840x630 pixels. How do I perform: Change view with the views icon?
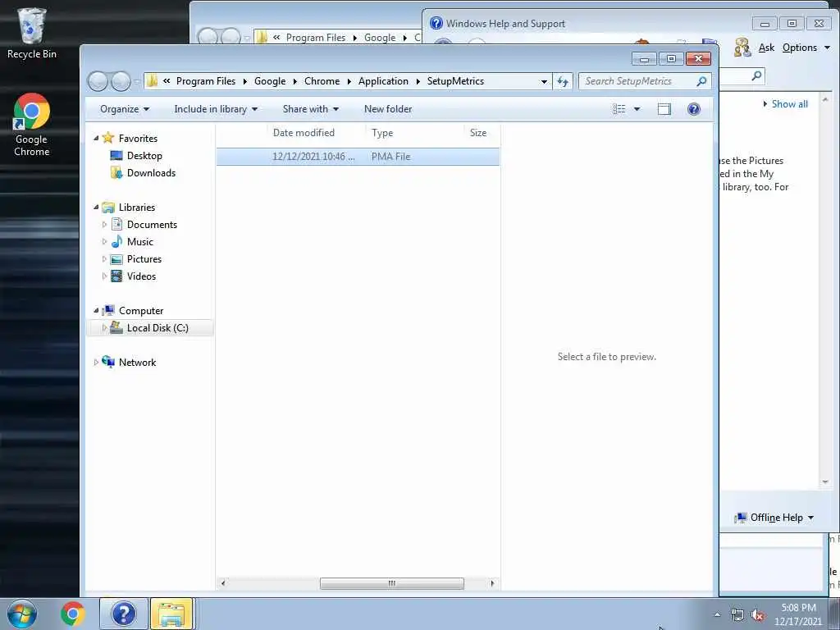coord(619,109)
